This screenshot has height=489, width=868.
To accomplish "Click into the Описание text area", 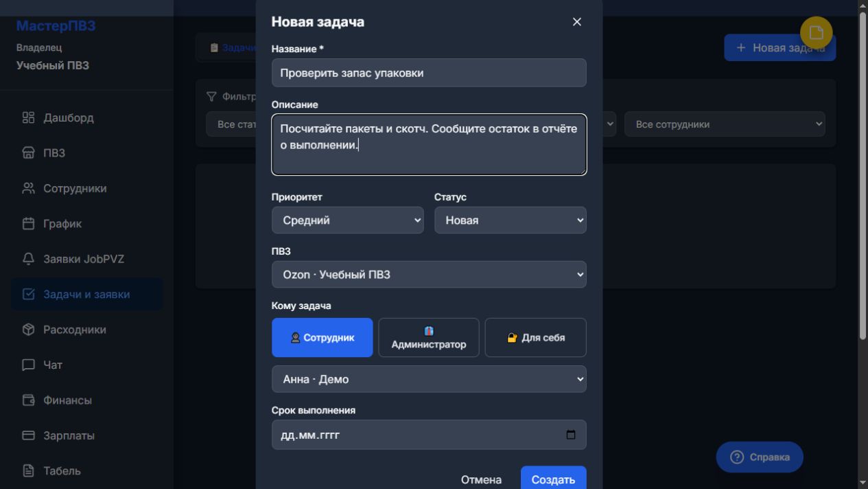I will pyautogui.click(x=429, y=145).
